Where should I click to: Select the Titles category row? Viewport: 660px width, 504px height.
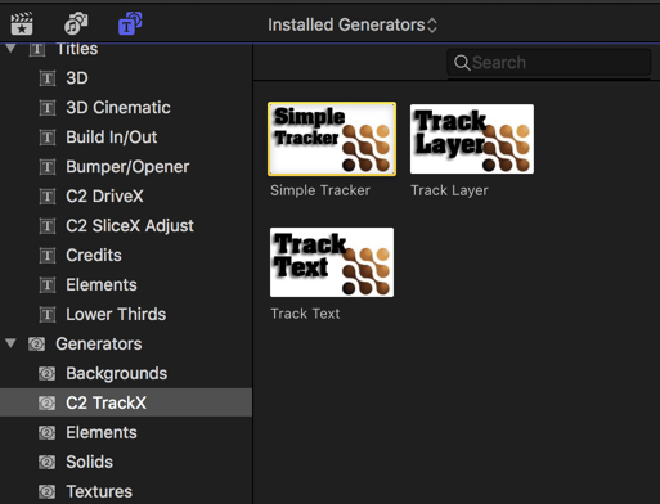coord(126,49)
